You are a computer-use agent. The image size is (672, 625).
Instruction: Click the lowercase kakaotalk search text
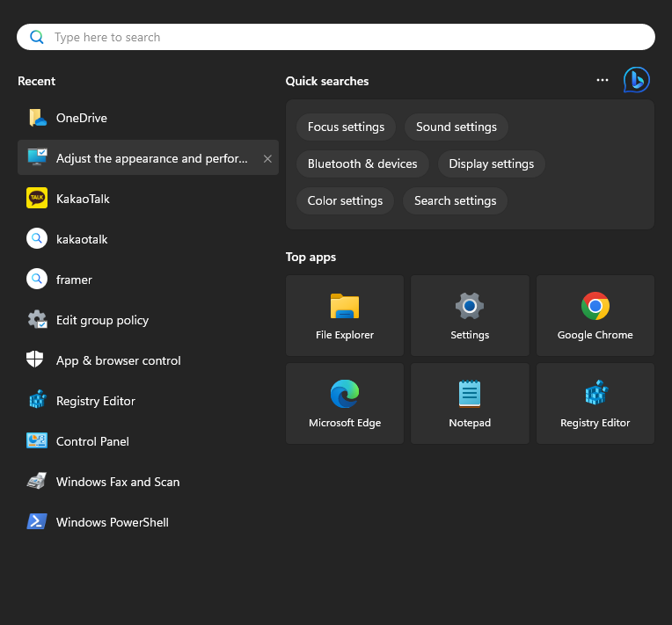(82, 239)
